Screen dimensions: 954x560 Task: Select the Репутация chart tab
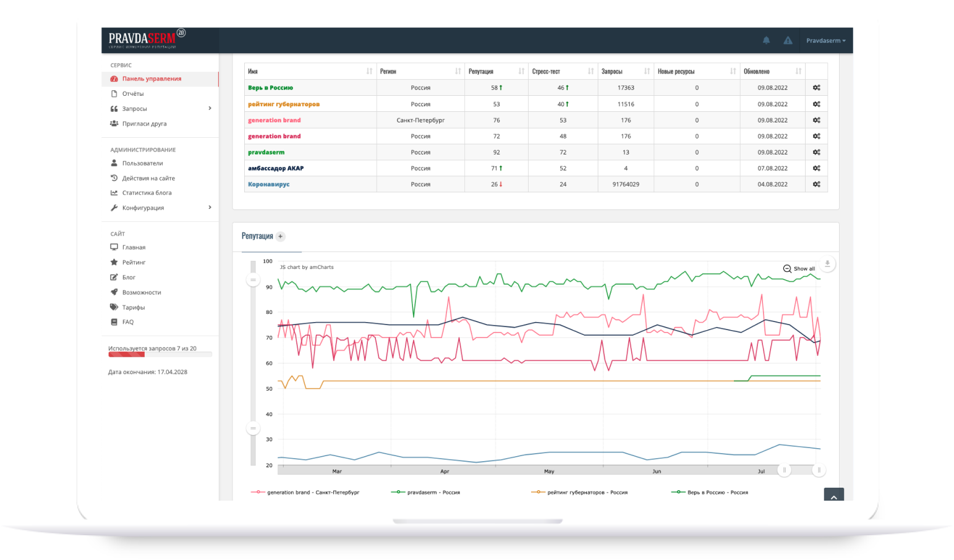tap(257, 236)
